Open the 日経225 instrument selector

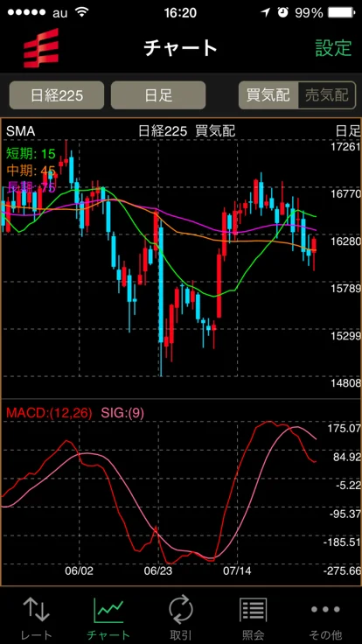(57, 95)
